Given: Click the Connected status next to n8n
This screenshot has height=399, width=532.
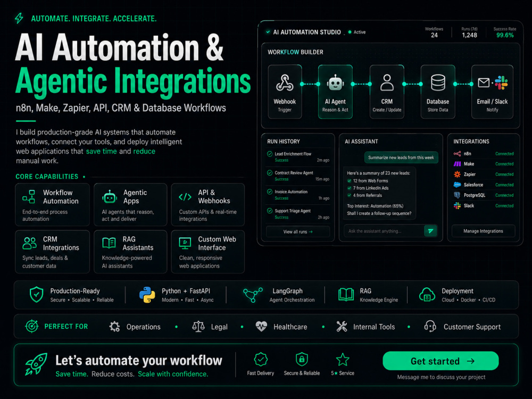Looking at the screenshot, I should click(504, 154).
